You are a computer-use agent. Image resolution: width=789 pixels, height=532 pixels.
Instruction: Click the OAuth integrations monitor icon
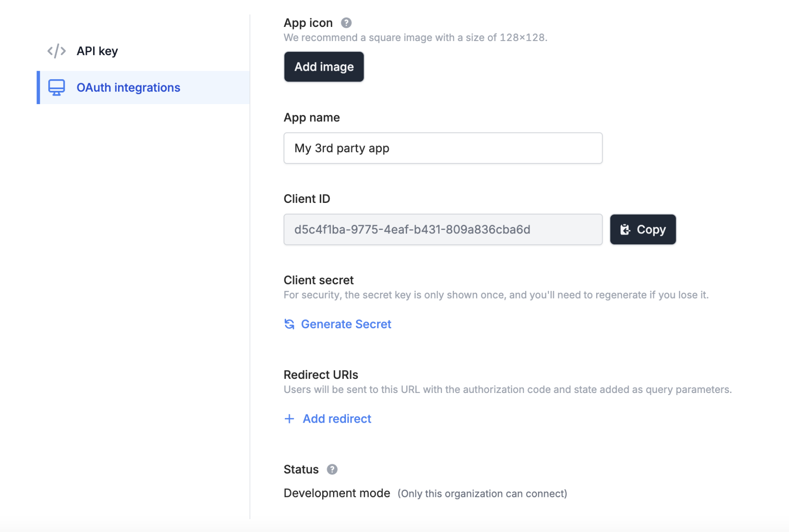(x=56, y=87)
